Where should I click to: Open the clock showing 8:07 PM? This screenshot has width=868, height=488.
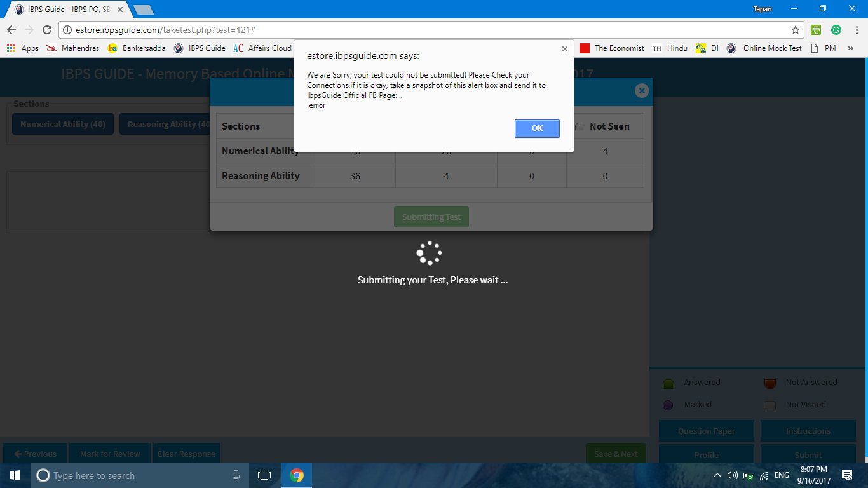coord(813,475)
